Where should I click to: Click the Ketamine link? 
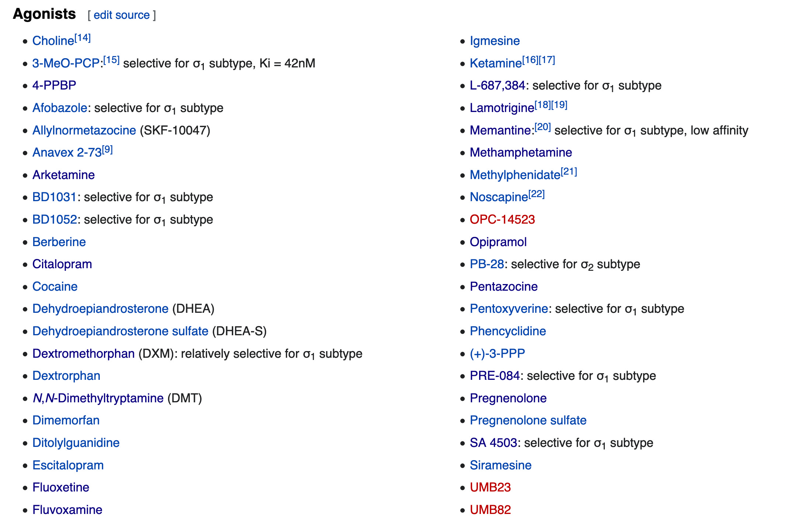pos(495,63)
